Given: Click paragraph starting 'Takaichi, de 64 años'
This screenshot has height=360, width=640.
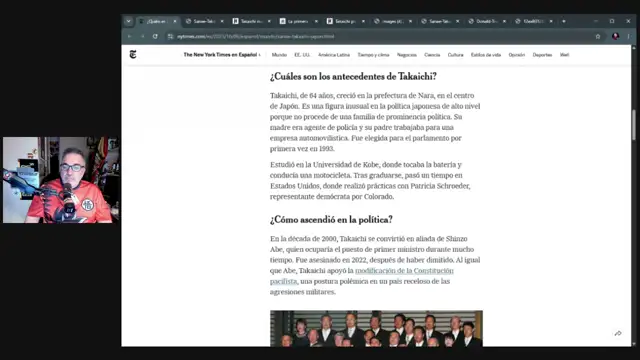Looking at the screenshot, I should tap(375, 122).
